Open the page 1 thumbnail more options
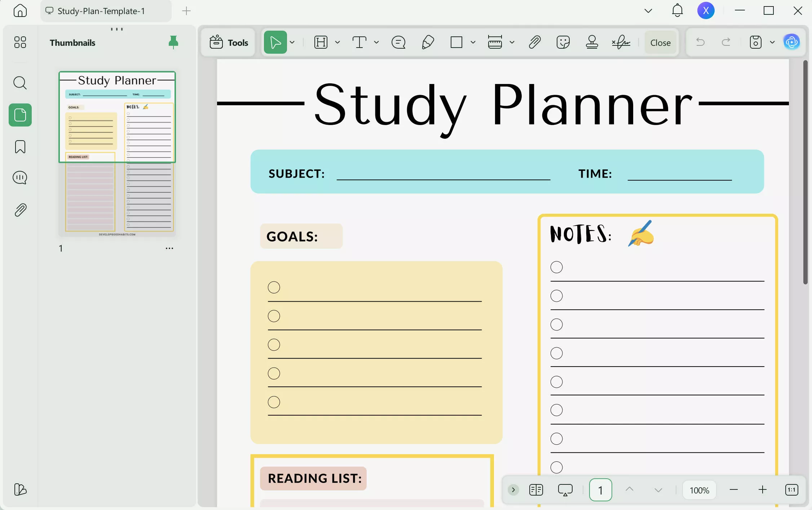This screenshot has width=812, height=510. coord(169,248)
